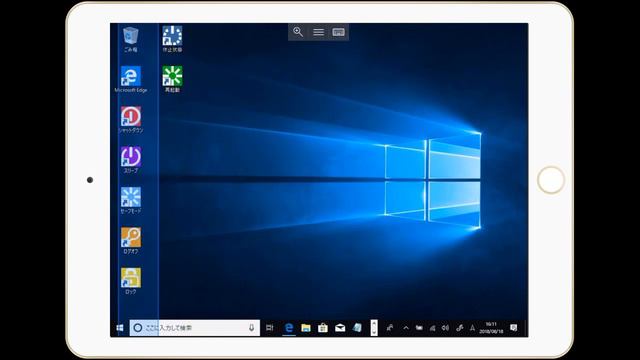Switch IME input mode indicator A
640x360 pixels.
pyautogui.click(x=472, y=328)
